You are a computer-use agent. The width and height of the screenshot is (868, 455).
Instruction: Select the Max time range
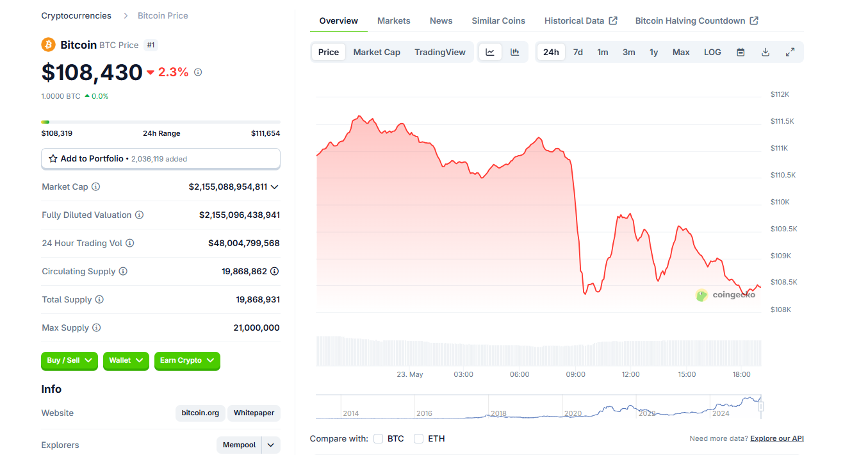pos(681,53)
